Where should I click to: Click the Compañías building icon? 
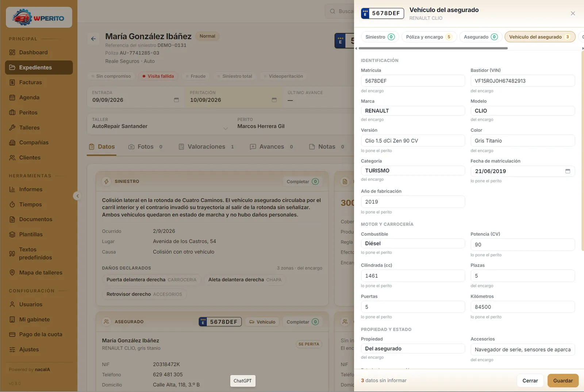tap(12, 143)
